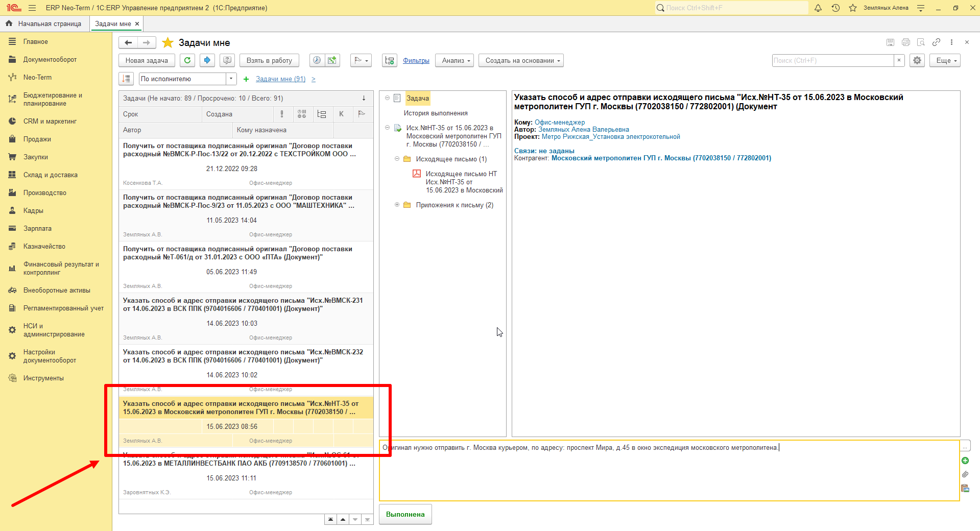Open the CRM и маркетинг section
This screenshot has height=531, width=980.
coord(50,121)
